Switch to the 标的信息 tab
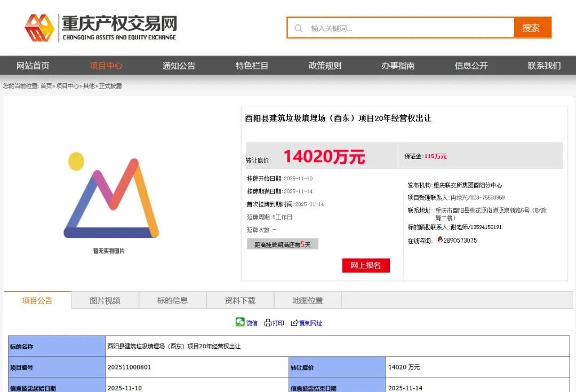 [x=172, y=300]
